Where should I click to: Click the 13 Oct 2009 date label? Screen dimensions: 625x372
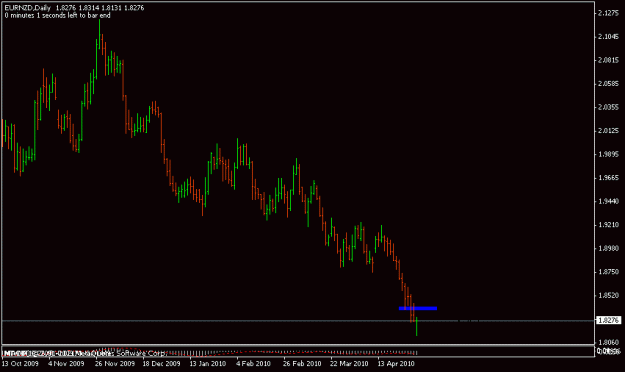[x=20, y=364]
